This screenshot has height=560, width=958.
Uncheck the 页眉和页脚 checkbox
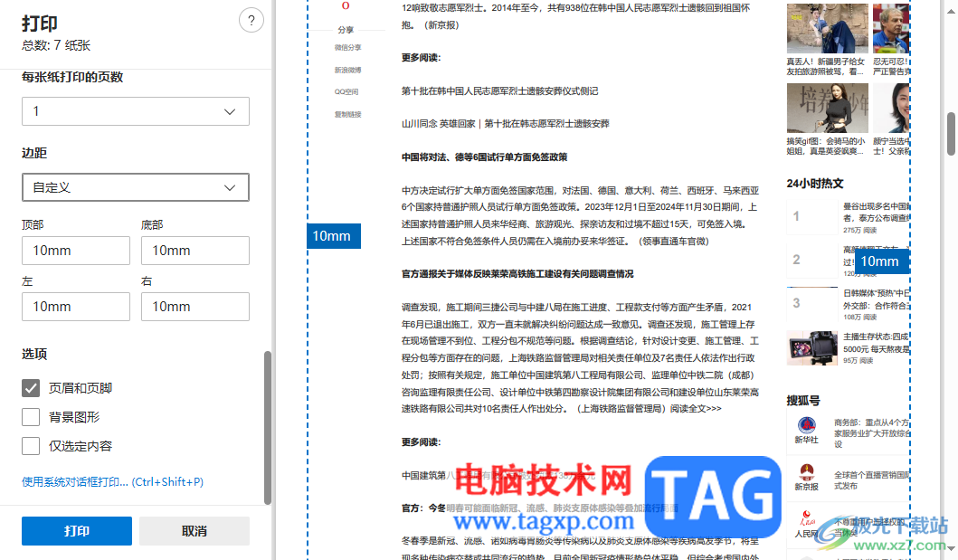[x=31, y=388]
